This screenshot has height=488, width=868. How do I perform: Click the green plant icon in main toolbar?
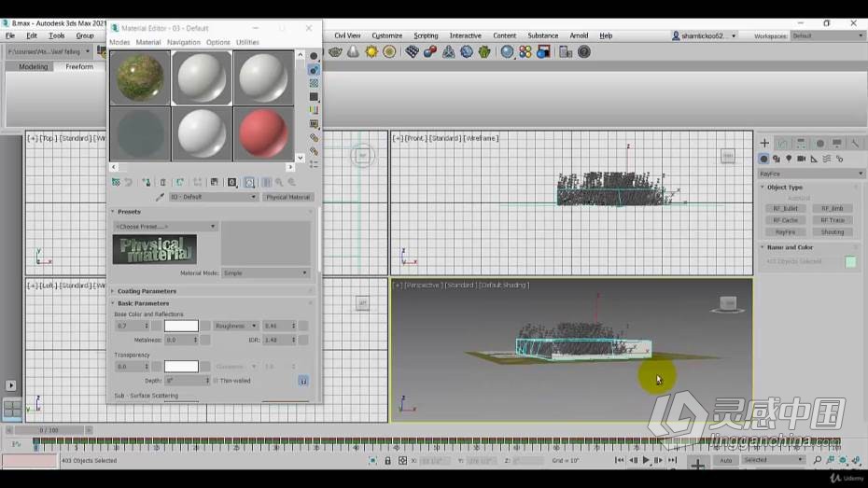(x=484, y=52)
